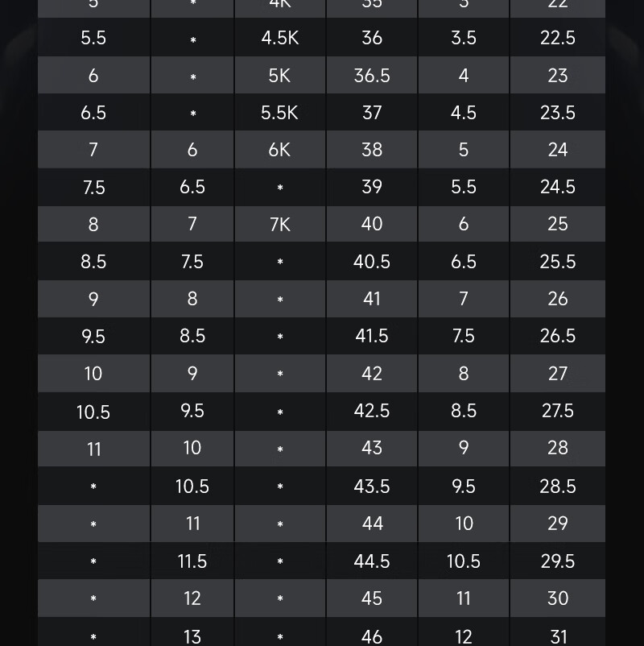Click the 5.5K cell in the table

point(279,113)
